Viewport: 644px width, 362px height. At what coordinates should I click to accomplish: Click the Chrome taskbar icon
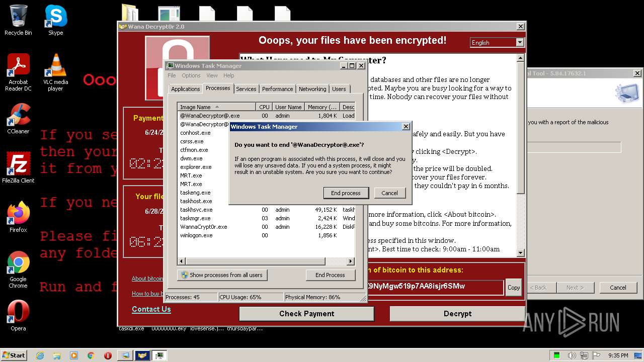(x=91, y=355)
